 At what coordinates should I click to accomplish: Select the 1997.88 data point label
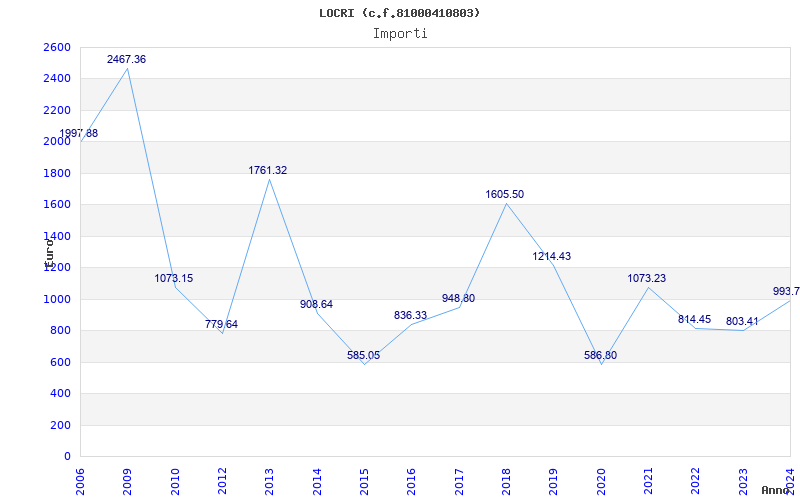click(x=79, y=134)
